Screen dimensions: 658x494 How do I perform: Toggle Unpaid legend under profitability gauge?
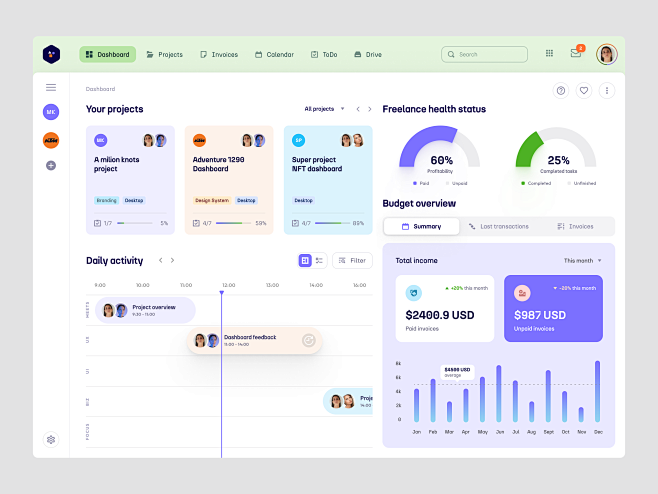(x=456, y=183)
